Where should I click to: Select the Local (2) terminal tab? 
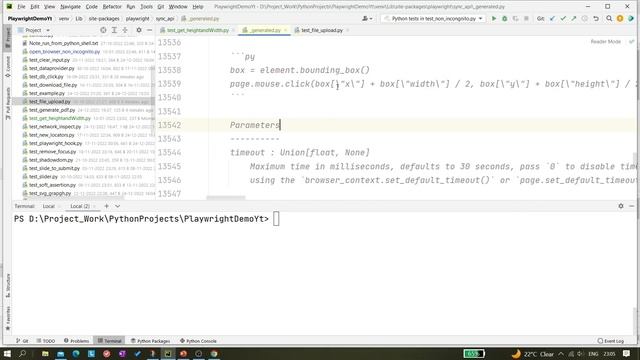(x=80, y=206)
